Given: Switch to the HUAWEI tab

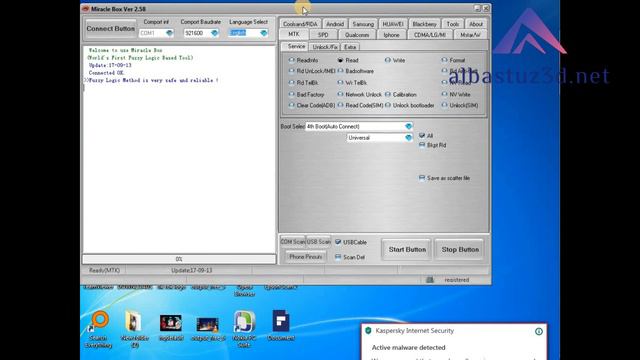Looking at the screenshot, I should tap(393, 24).
